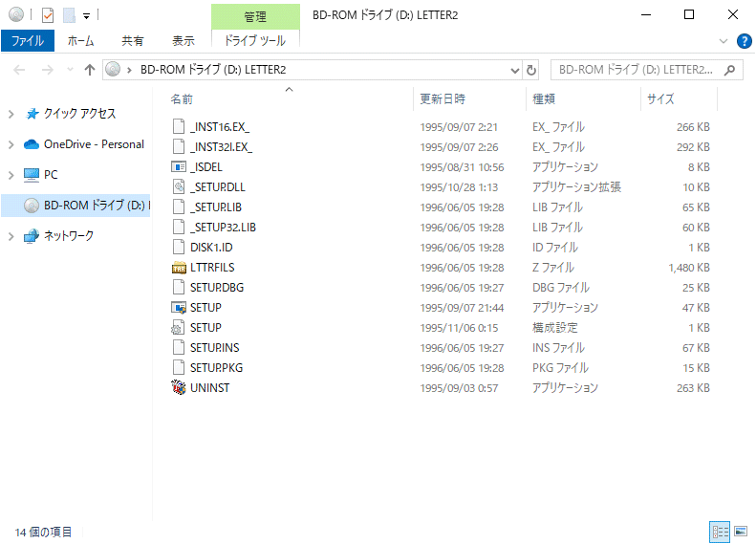Expand the ネットワーク tree node
The width and height of the screenshot is (756, 544).
(11, 236)
